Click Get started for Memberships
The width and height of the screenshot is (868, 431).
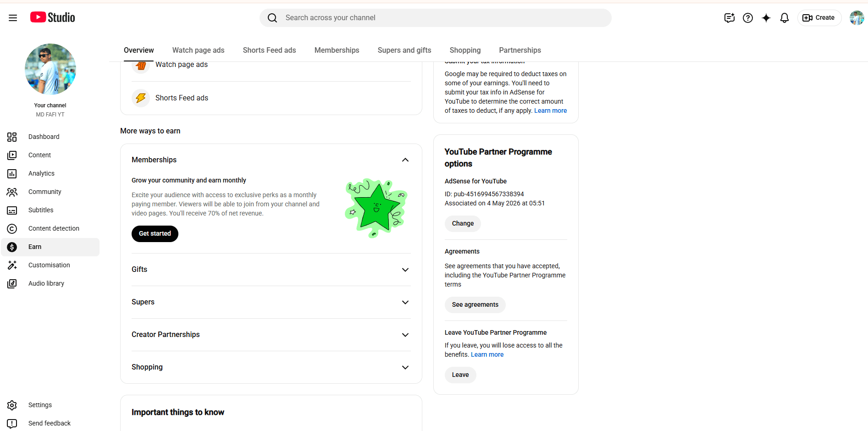pyautogui.click(x=155, y=234)
